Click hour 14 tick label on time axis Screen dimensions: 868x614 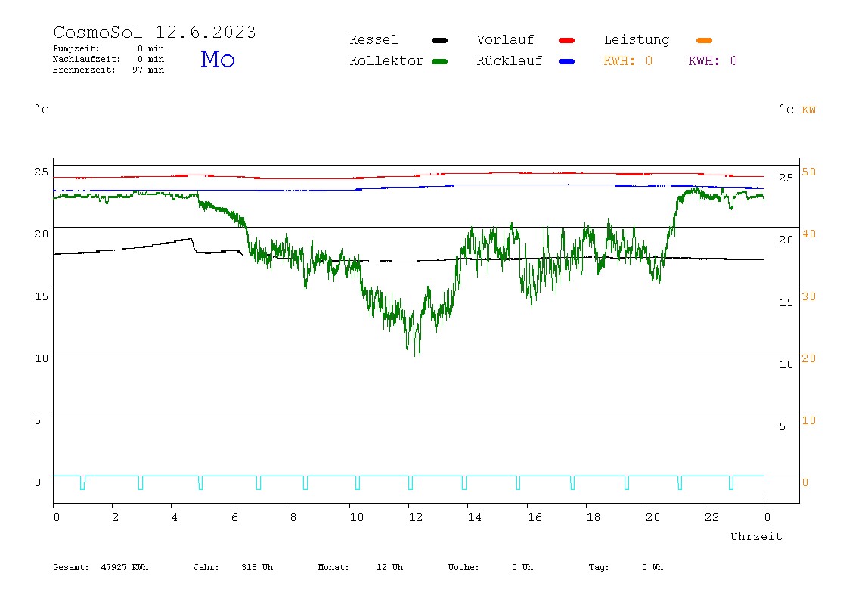(475, 517)
